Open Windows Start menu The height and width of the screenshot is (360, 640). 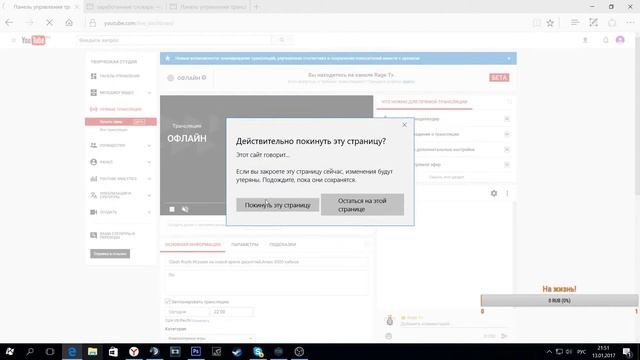pos(10,351)
